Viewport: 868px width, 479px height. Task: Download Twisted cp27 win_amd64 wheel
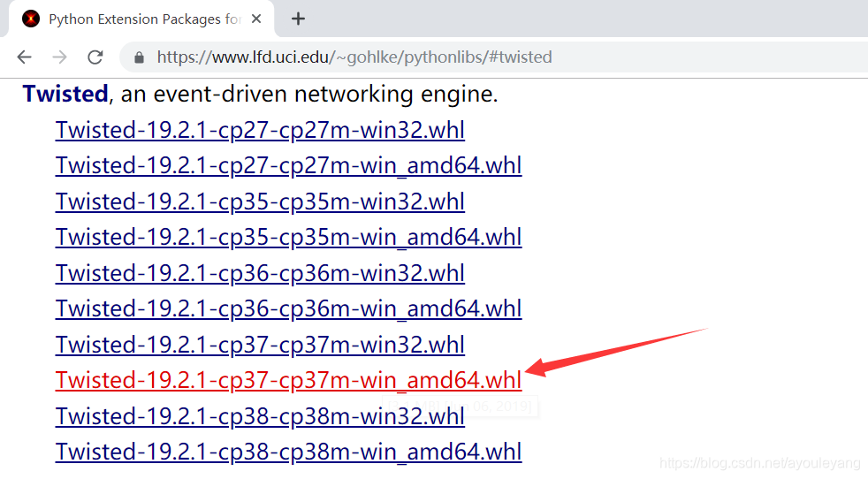288,166
